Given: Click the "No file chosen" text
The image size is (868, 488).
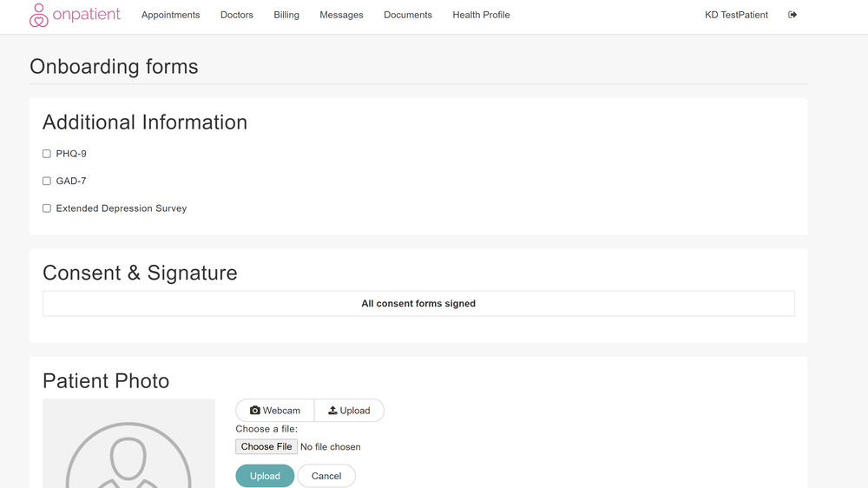Looking at the screenshot, I should click(331, 447).
